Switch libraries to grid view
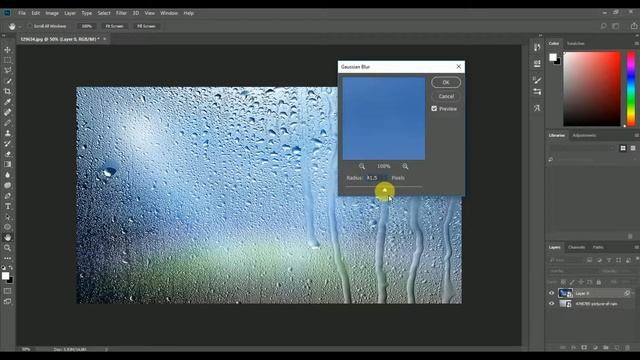 click(623, 148)
